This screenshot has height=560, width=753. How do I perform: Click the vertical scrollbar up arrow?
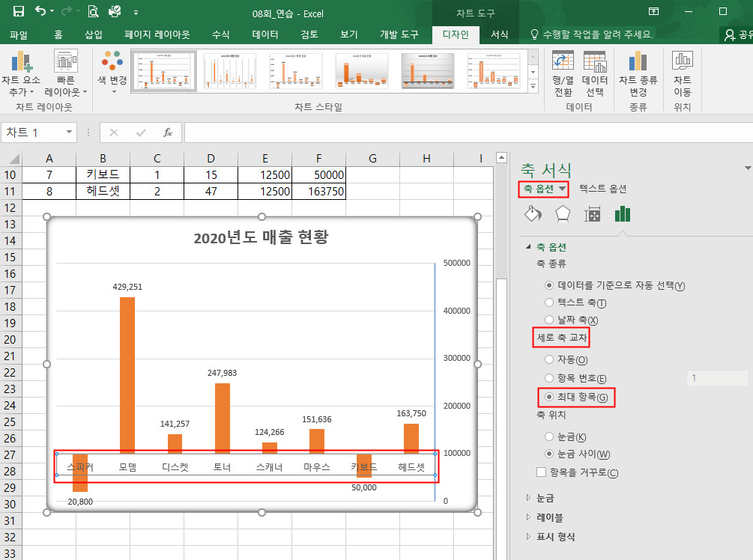tap(501, 157)
